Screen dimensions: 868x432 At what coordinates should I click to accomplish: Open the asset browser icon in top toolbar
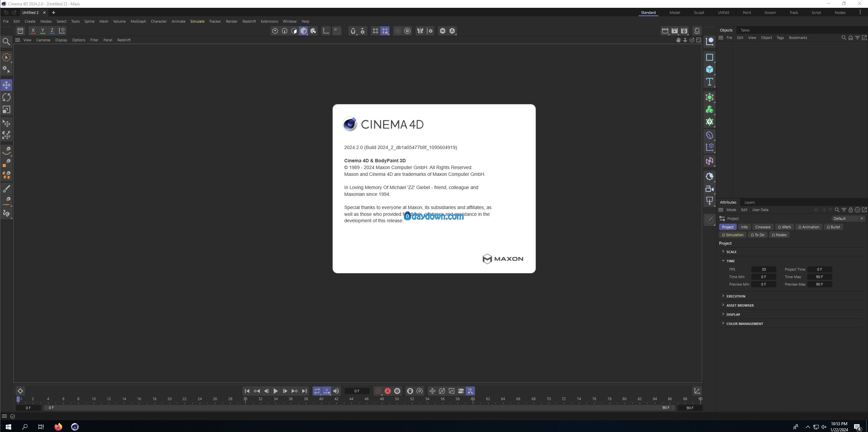20,31
